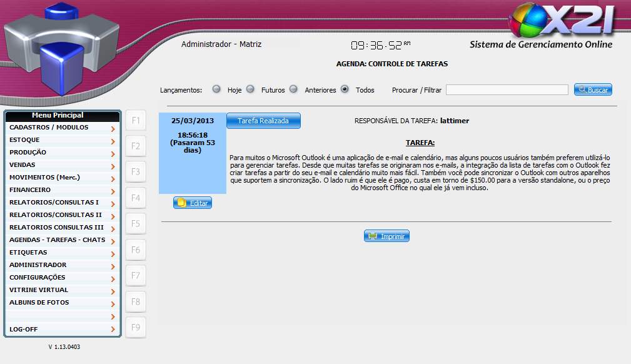Image resolution: width=631 pixels, height=364 pixels.
Task: Open AGENDAS - TAREFAS - CHATS menu
Action: [x=57, y=240]
